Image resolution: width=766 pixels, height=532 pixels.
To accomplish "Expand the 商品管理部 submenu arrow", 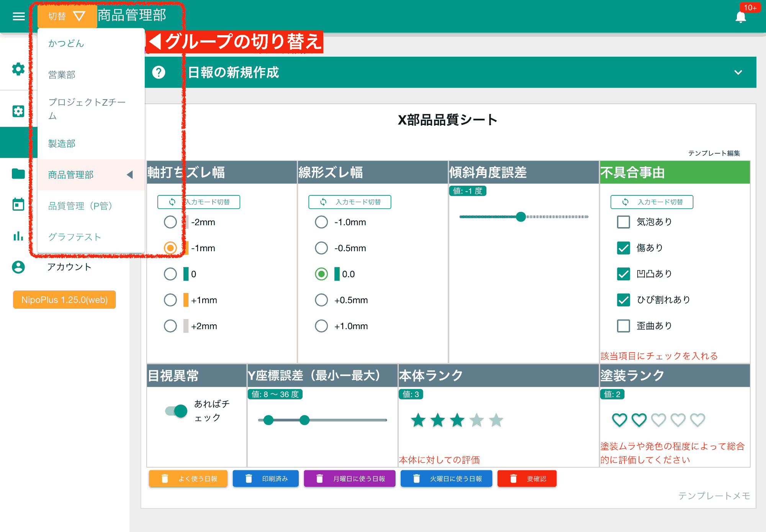I will tap(130, 175).
